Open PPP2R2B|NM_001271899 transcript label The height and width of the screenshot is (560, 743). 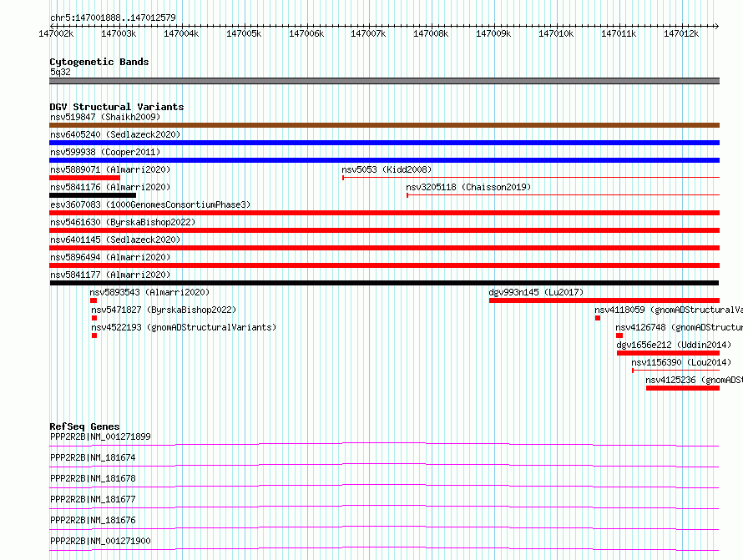click(x=100, y=436)
